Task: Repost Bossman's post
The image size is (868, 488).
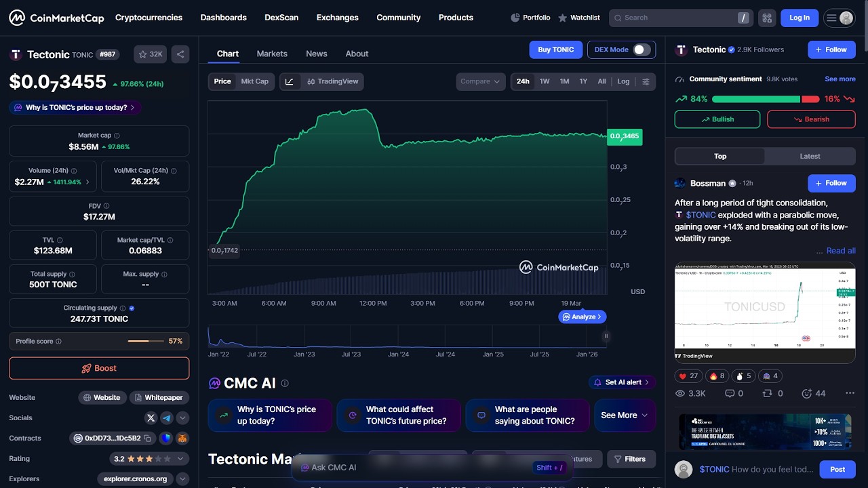Action: pyautogui.click(x=772, y=393)
